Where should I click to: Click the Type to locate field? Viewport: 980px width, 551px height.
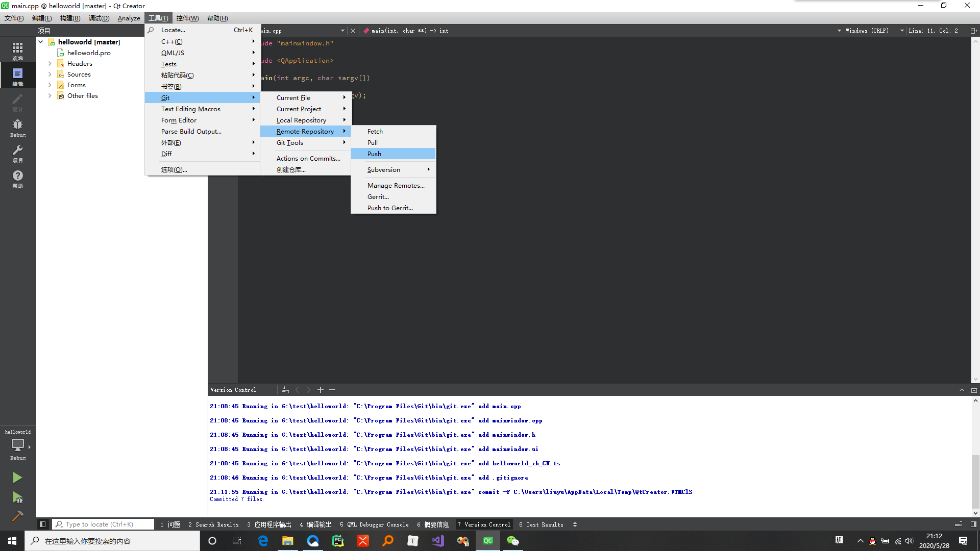[104, 524]
